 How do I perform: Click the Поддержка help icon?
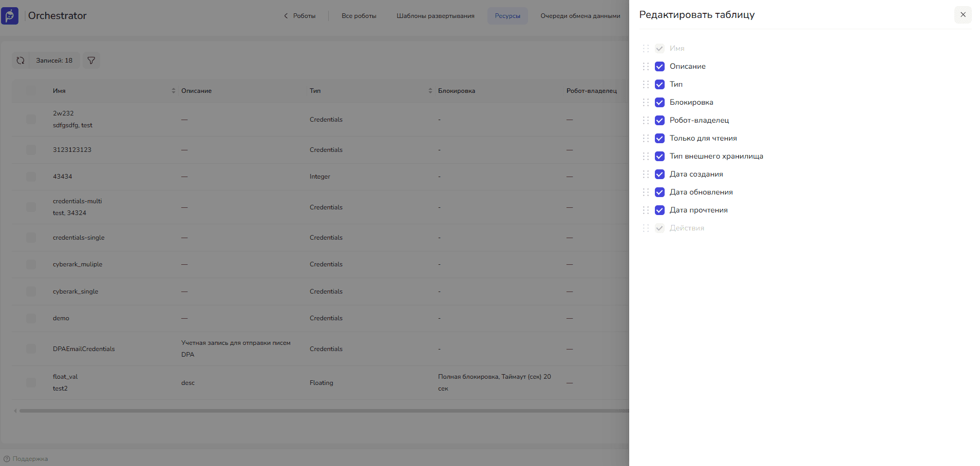(7, 459)
